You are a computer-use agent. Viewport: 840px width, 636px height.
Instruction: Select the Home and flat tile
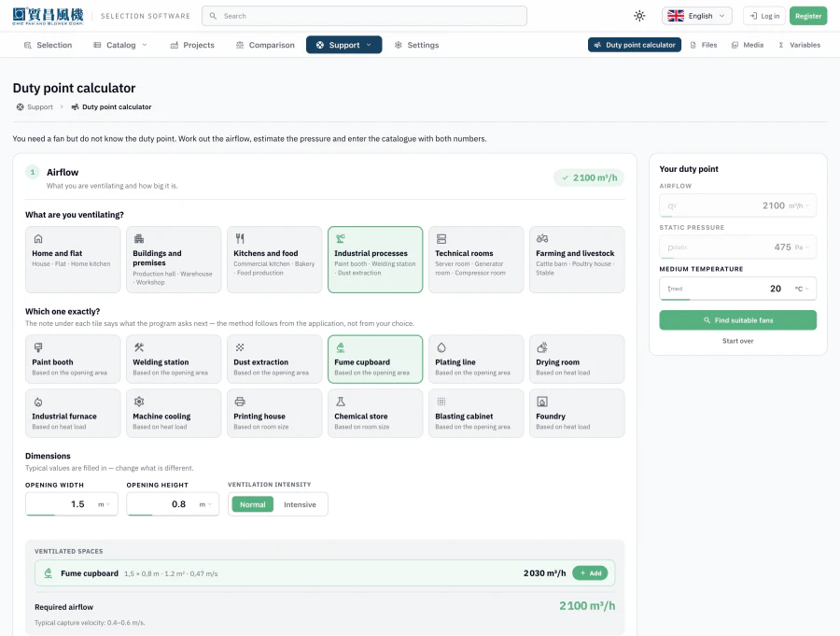point(73,260)
